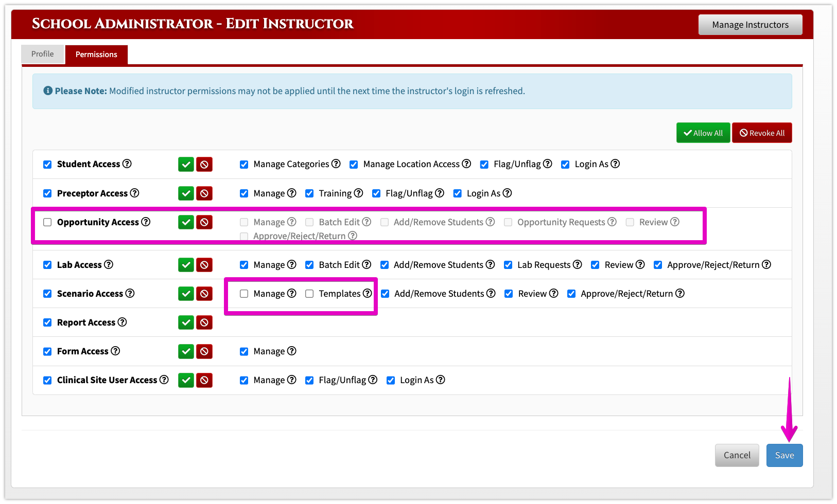Select the Permissions tab
This screenshot has width=837, height=504.
pos(96,54)
